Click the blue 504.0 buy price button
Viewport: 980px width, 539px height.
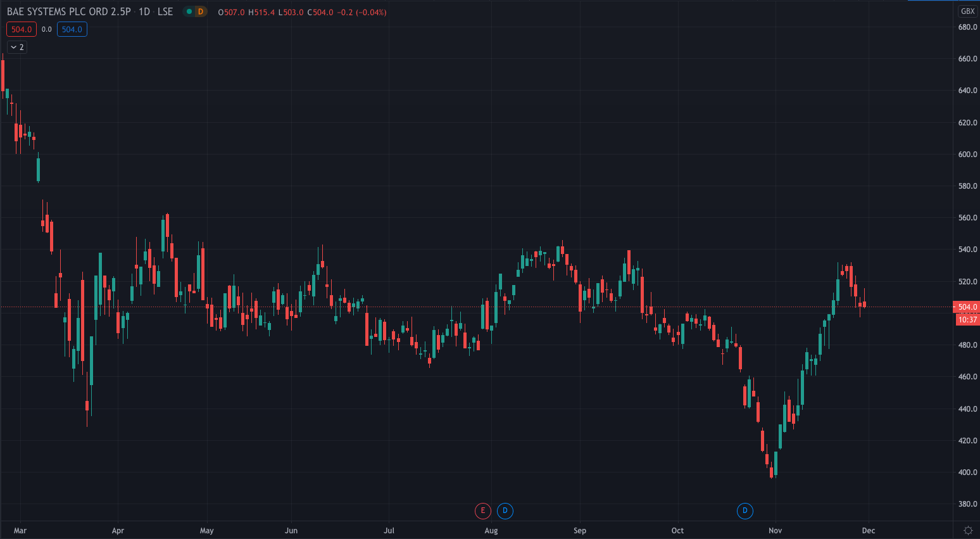click(x=72, y=29)
